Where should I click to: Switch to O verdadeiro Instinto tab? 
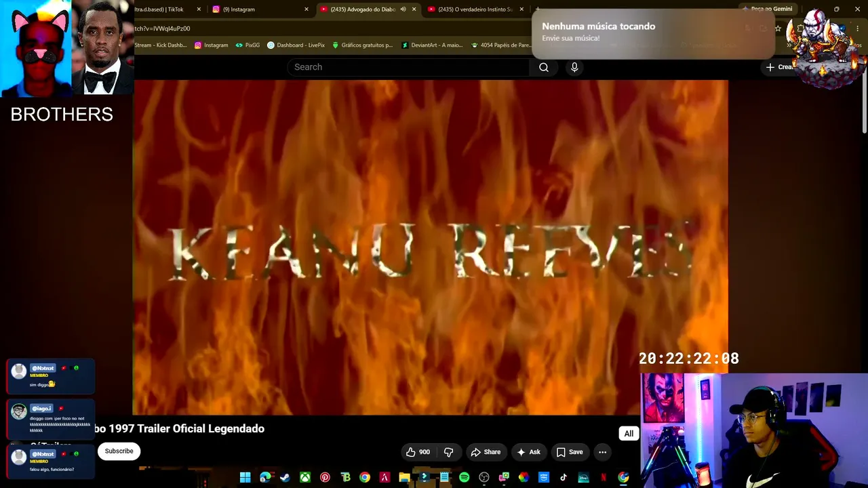pos(475,9)
